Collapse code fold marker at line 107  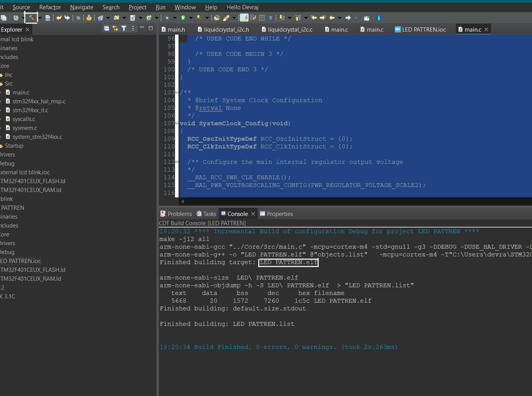(x=177, y=123)
